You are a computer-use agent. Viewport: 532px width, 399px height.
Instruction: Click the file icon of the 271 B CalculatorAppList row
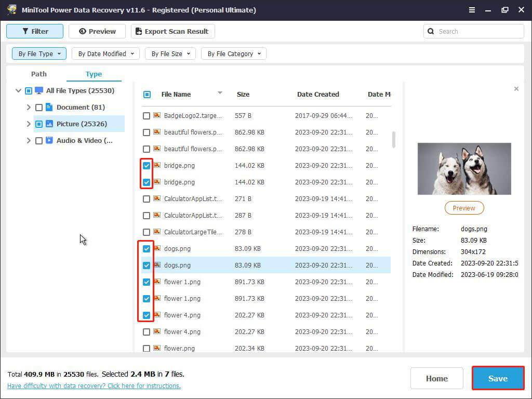click(x=157, y=198)
